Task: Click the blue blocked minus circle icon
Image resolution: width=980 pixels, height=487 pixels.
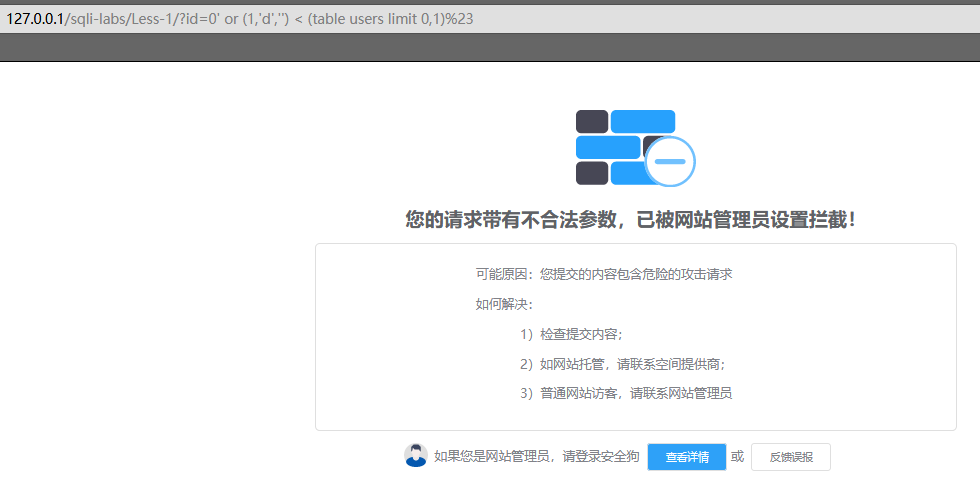Action: click(669, 161)
